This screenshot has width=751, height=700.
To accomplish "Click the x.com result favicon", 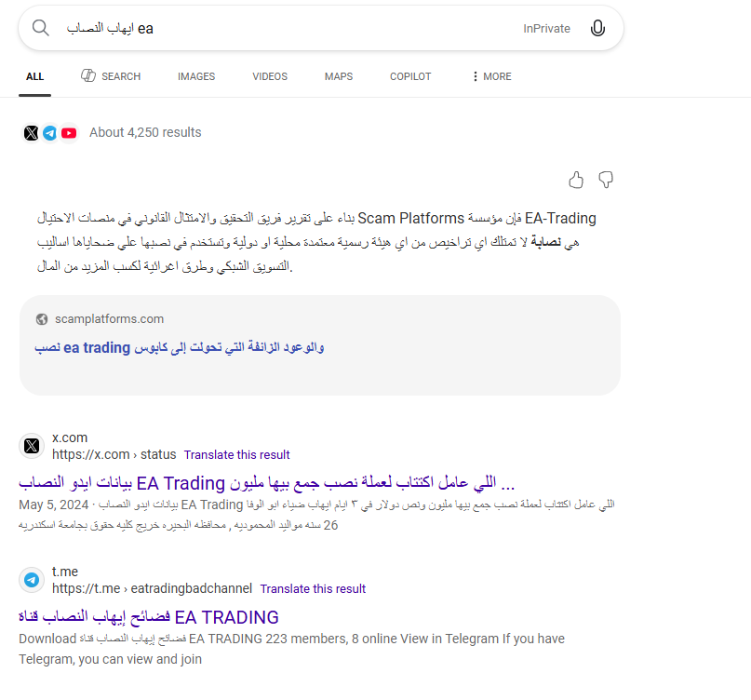I will tap(32, 446).
